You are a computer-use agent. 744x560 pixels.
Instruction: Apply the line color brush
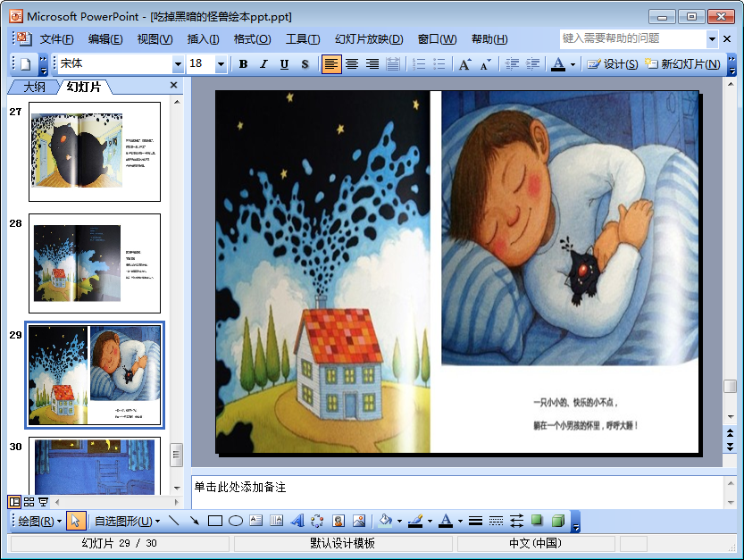(x=415, y=521)
